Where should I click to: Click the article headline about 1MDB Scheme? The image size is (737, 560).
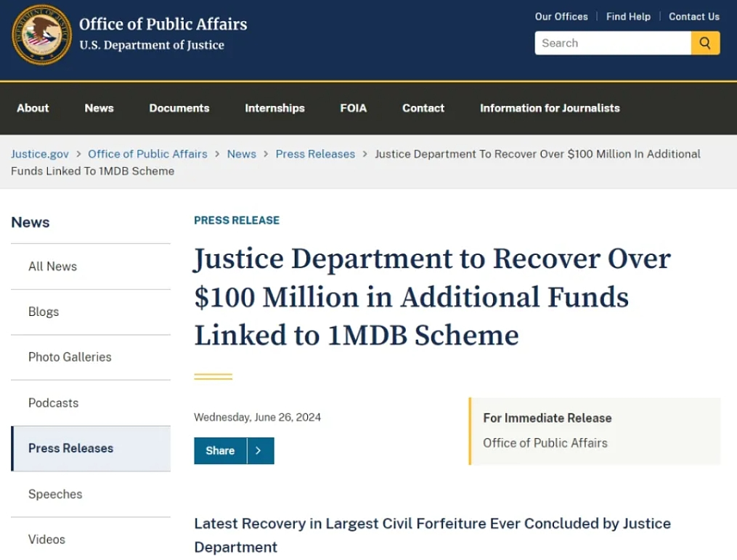pyautogui.click(x=433, y=297)
